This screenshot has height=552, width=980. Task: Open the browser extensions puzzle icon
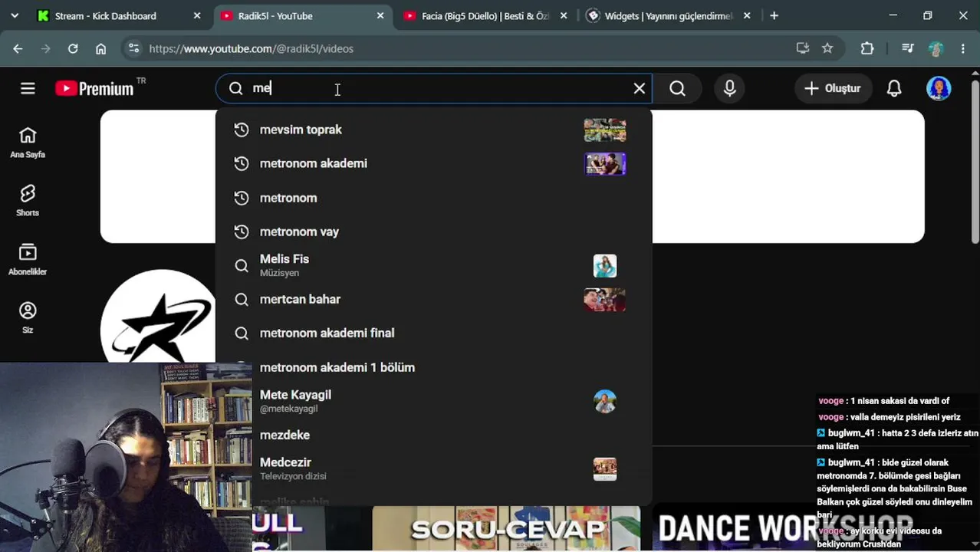[867, 48]
